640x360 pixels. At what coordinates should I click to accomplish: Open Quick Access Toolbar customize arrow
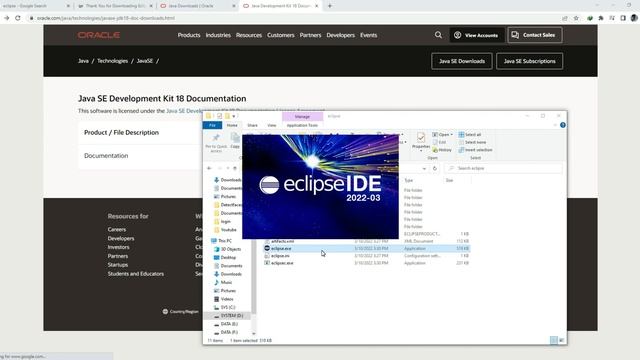point(234,116)
